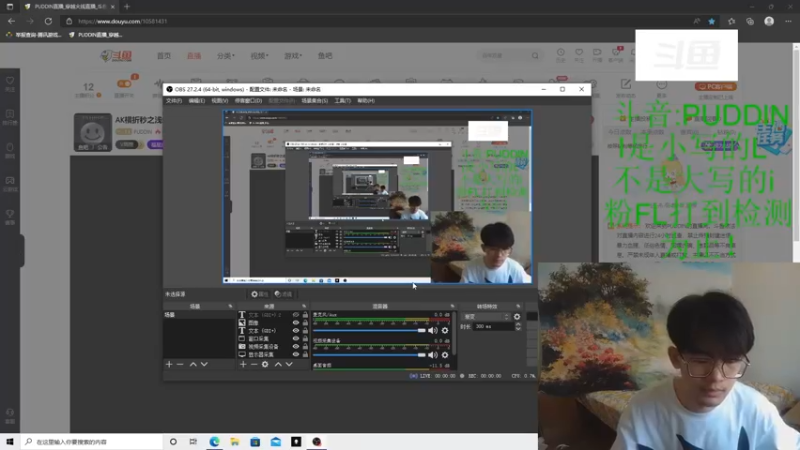Hide the 图像 source via eye icon
This screenshot has width=800, height=450.
(295, 322)
